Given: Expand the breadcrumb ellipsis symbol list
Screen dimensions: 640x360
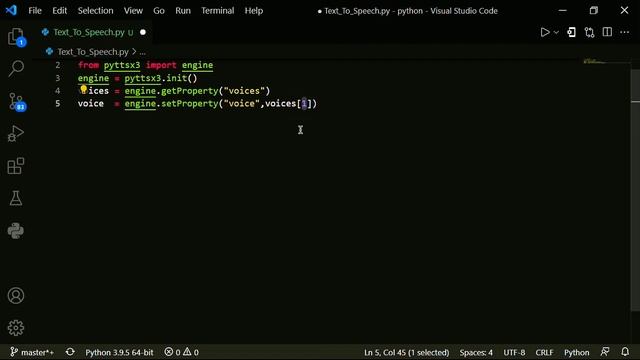Looking at the screenshot, I should 142,52.
